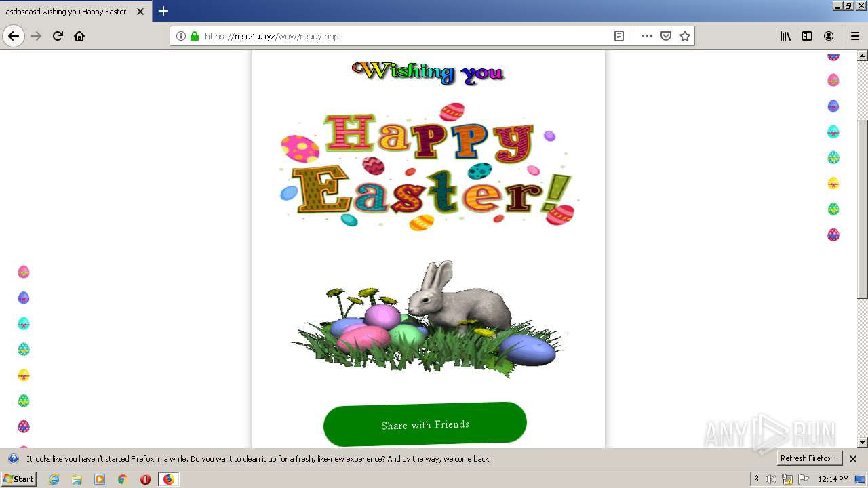
Task: Click the Forward navigation arrow
Action: [37, 36]
